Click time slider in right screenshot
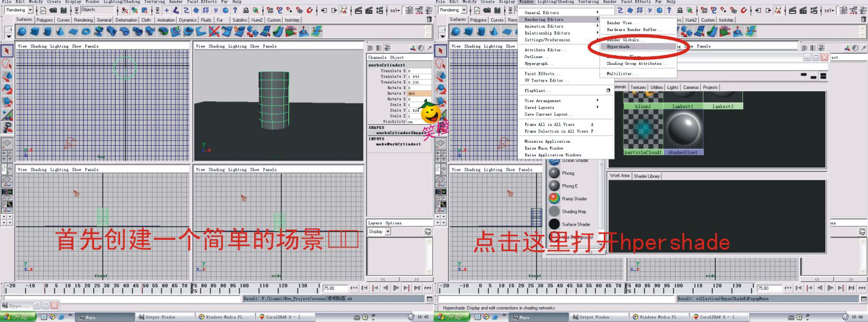The height and width of the screenshot is (322, 868). click(x=597, y=288)
